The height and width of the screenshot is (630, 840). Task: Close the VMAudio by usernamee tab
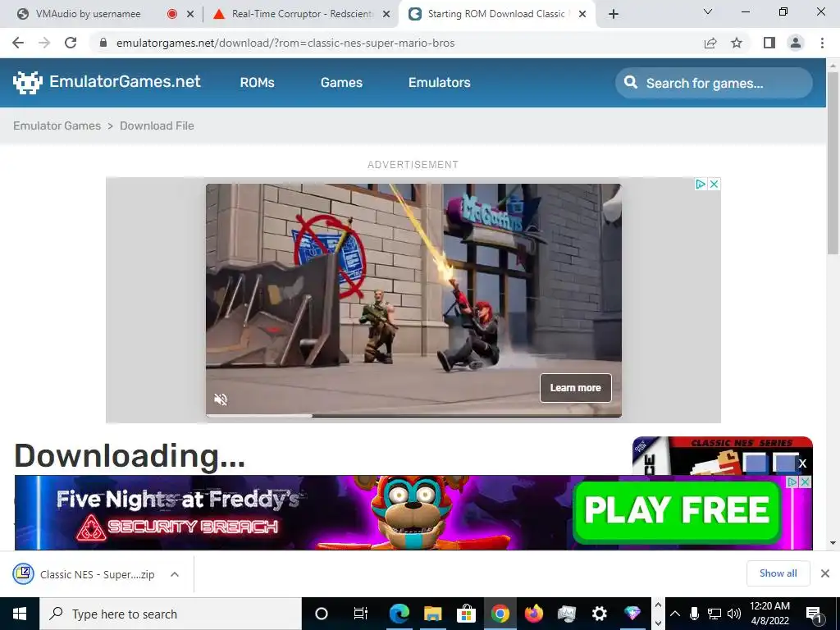[x=190, y=15]
